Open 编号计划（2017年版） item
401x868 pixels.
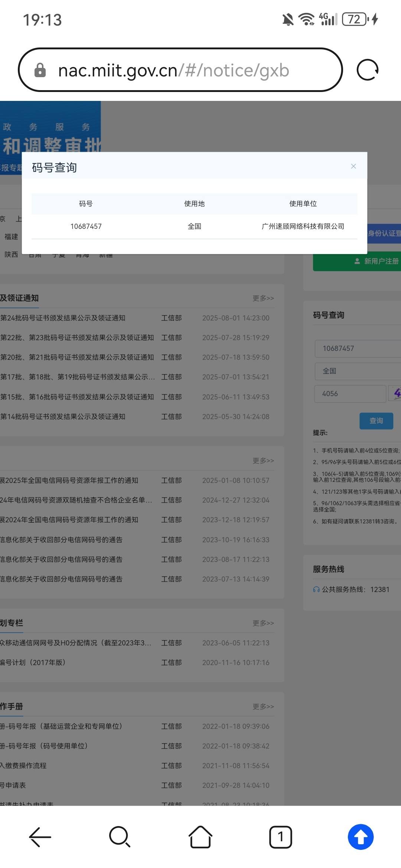coord(33,662)
